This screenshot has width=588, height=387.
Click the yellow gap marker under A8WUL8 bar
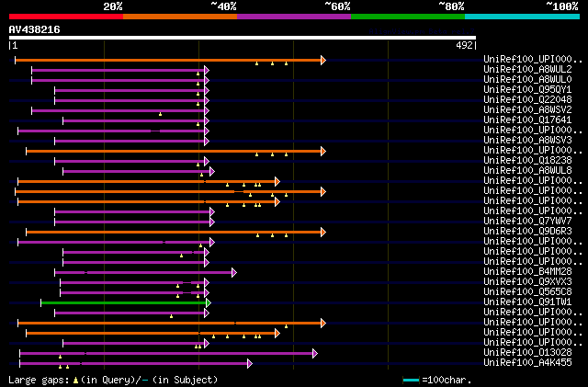(201, 175)
